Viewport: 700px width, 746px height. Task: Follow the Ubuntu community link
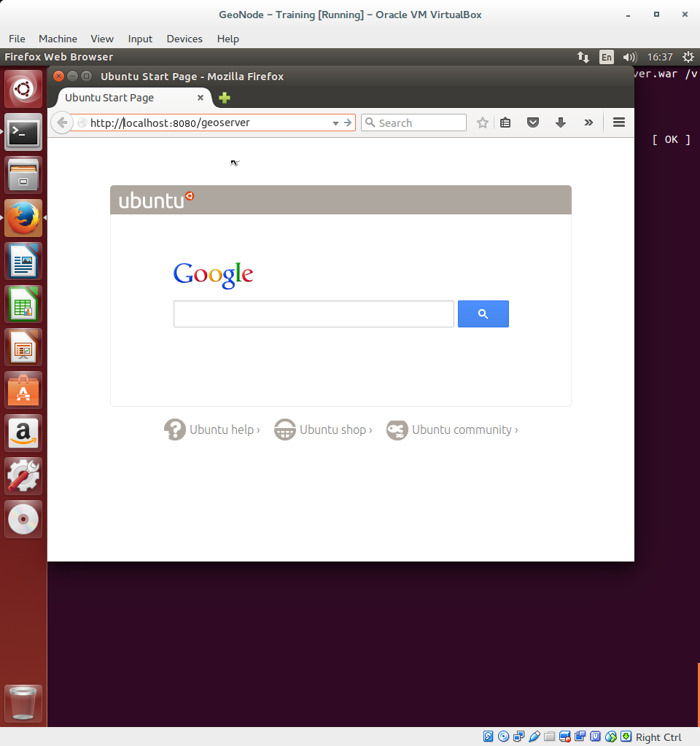tap(452, 430)
